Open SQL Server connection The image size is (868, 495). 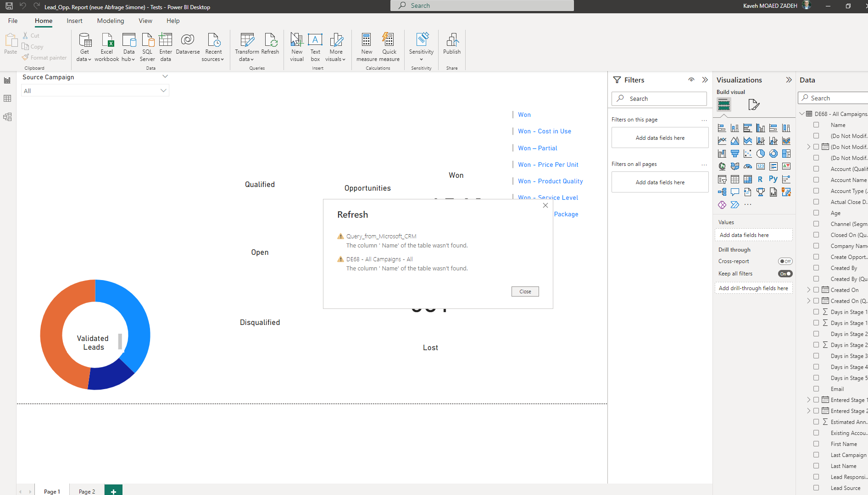click(147, 47)
